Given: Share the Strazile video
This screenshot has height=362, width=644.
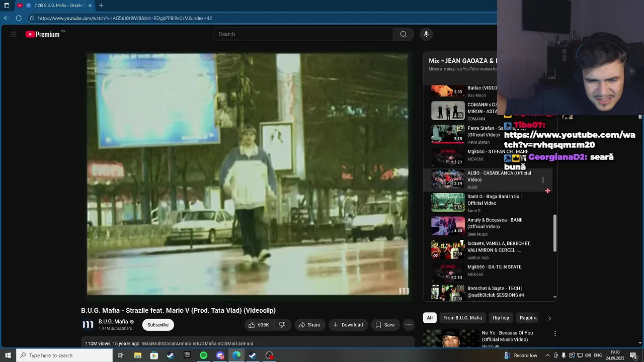Looking at the screenshot, I should [309, 325].
